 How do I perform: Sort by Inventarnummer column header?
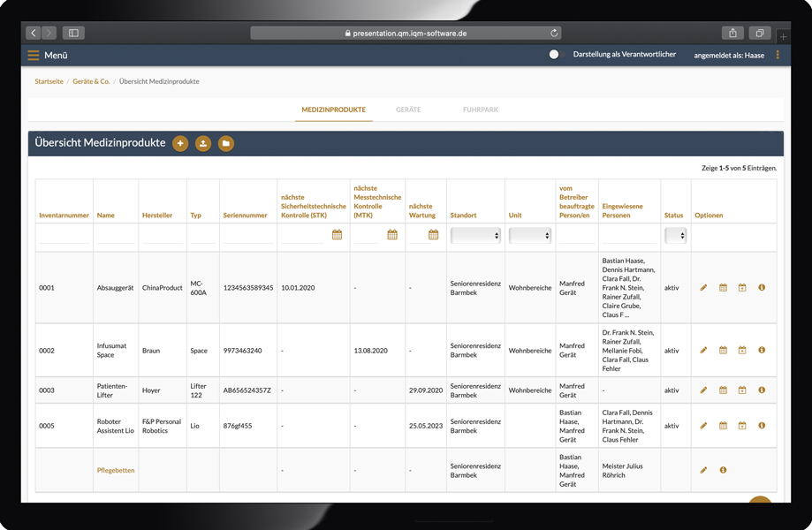64,216
